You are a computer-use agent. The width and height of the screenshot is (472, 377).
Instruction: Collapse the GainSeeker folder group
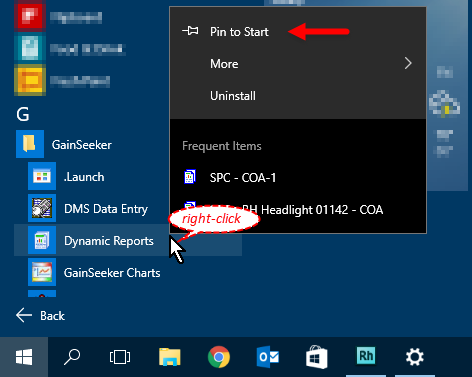click(x=81, y=144)
